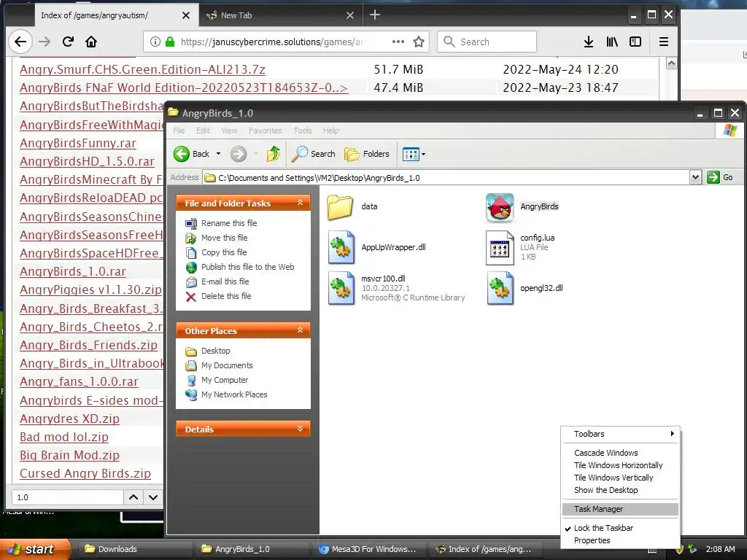View site information icon in URL bar
The height and width of the screenshot is (560, 747).
155,42
